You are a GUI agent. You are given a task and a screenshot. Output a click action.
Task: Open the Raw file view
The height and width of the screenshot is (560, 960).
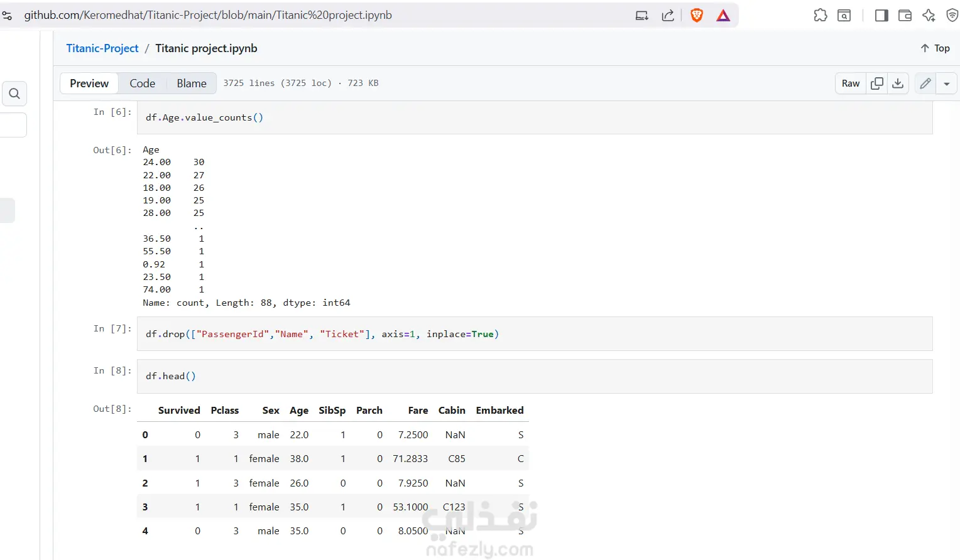851,83
